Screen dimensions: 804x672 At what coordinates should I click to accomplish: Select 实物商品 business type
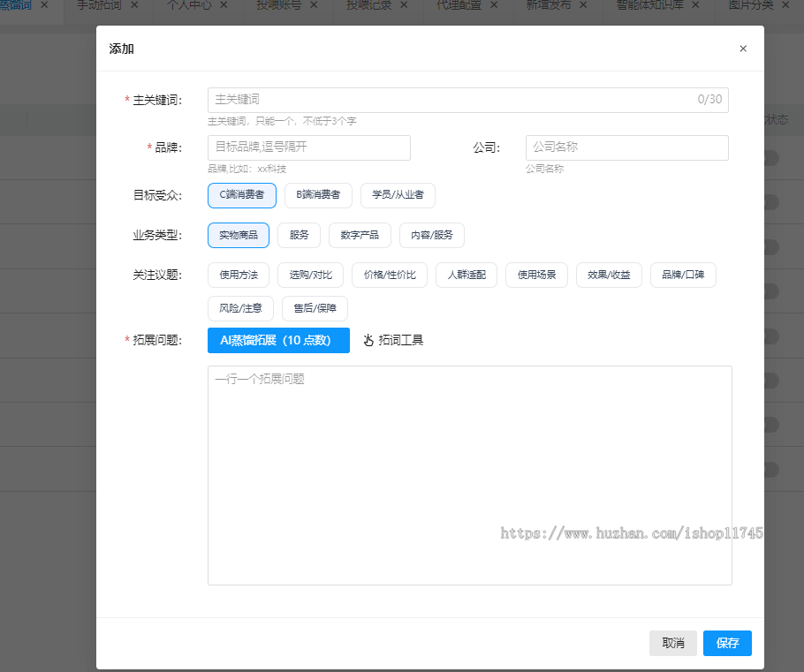point(239,235)
